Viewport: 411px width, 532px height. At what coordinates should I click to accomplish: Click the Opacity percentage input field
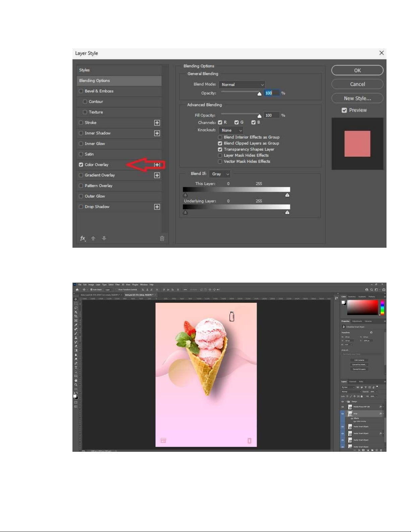tap(271, 93)
